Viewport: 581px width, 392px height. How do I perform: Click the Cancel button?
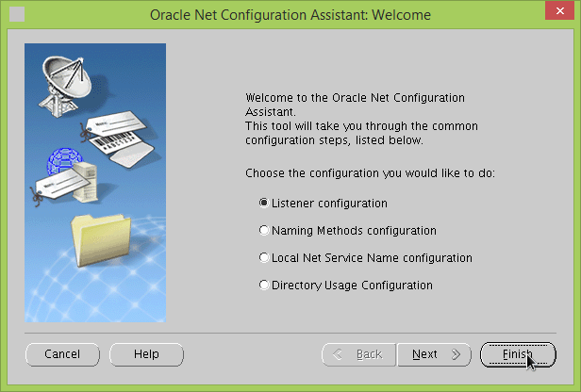click(x=62, y=354)
